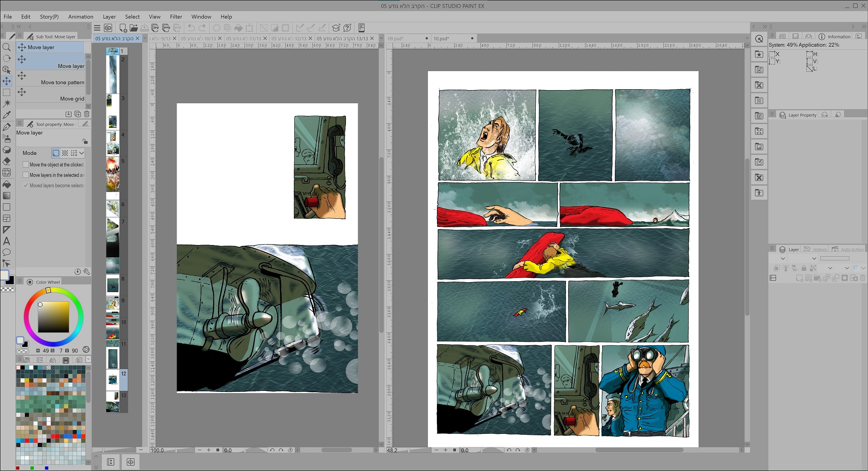Select the Balloon tool
Viewport: 868px width, 471px height.
pyautogui.click(x=6, y=253)
